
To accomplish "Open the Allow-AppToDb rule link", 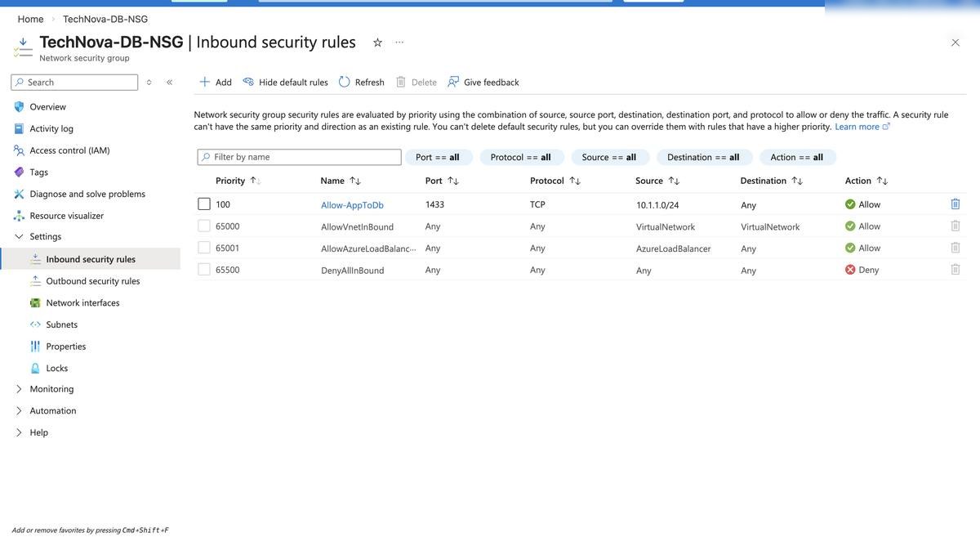I will point(352,205).
